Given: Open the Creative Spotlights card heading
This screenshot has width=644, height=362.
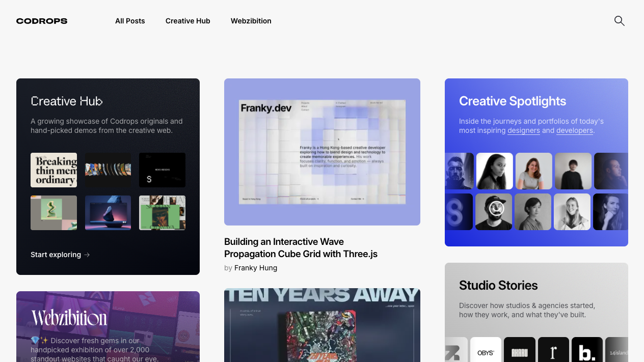Looking at the screenshot, I should coord(513,101).
